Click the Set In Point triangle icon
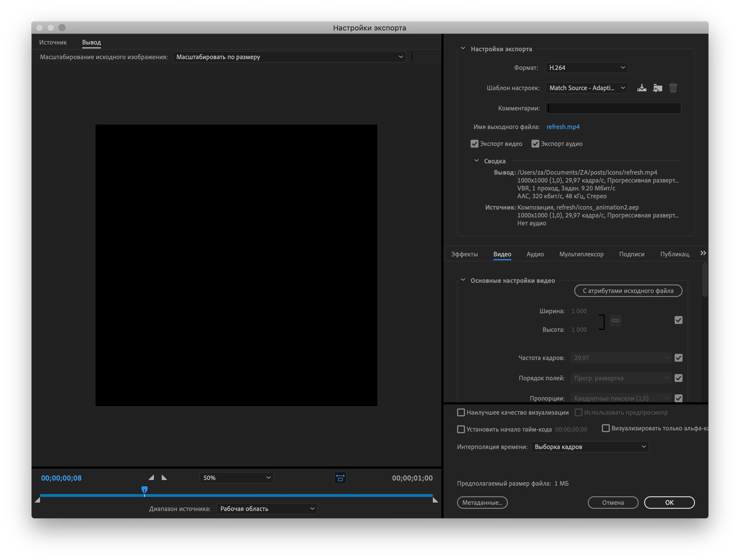The width and height of the screenshot is (740, 560). click(151, 477)
